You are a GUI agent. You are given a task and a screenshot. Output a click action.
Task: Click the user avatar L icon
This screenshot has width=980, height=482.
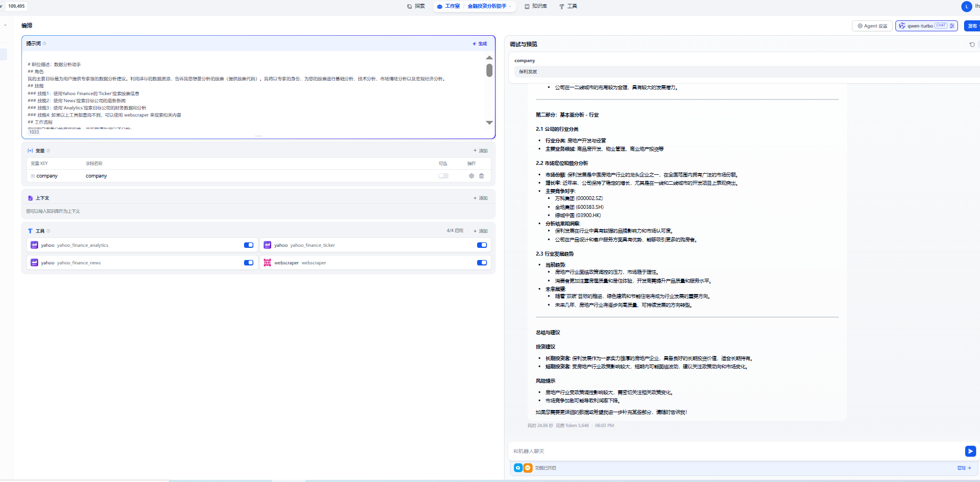[x=966, y=7]
